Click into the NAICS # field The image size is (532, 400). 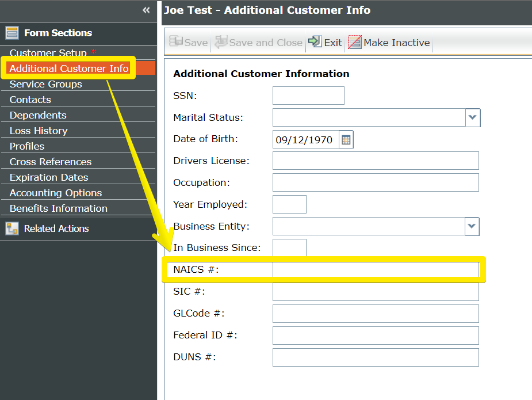(375, 270)
